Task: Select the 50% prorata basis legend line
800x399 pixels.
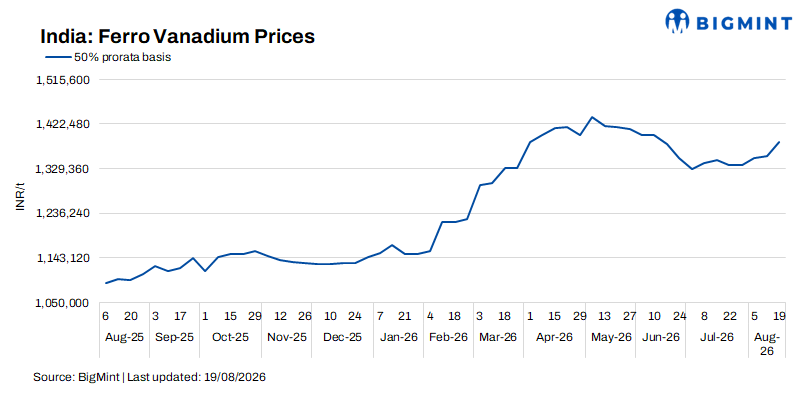Action: tap(58, 58)
